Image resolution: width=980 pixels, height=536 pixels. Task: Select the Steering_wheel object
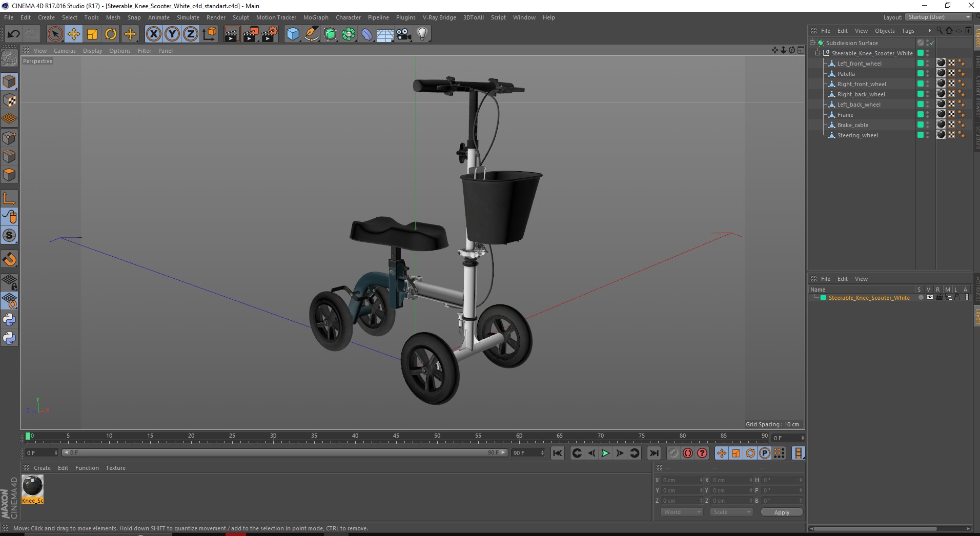857,135
